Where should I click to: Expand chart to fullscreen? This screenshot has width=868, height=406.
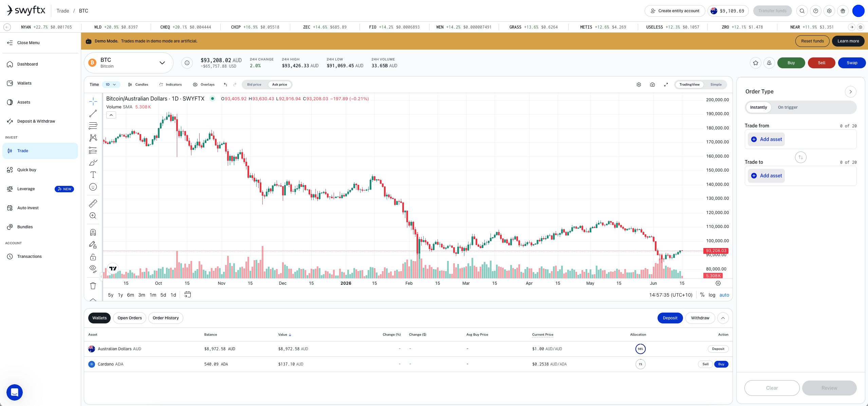666,85
